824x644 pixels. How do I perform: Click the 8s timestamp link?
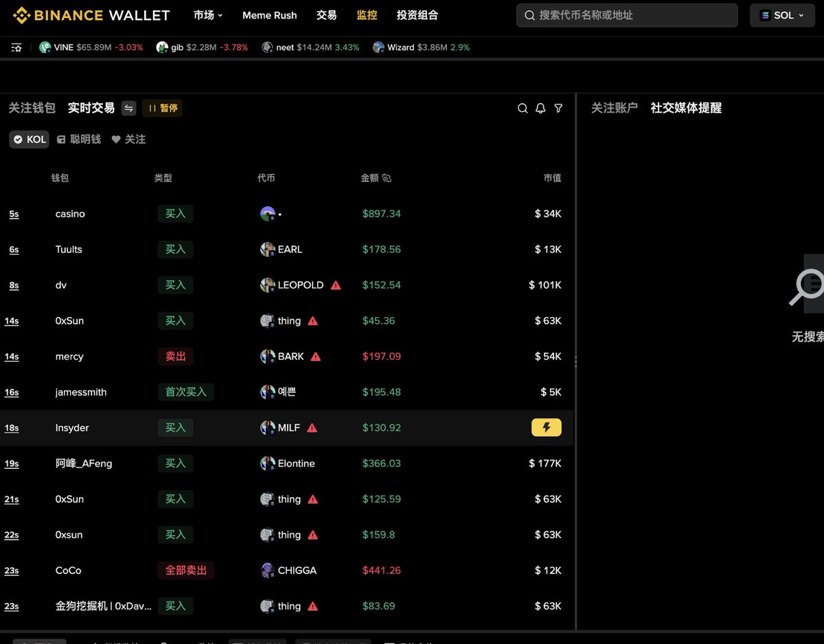tap(14, 286)
